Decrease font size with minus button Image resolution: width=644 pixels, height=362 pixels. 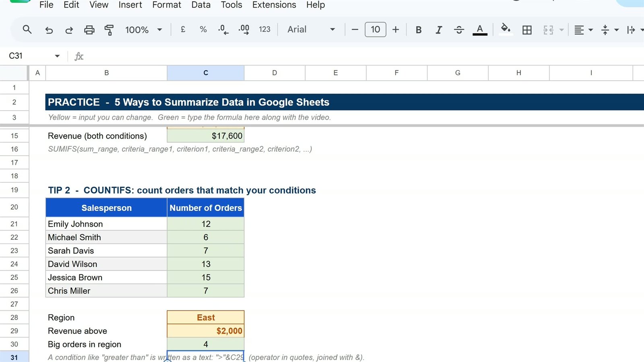355,29
